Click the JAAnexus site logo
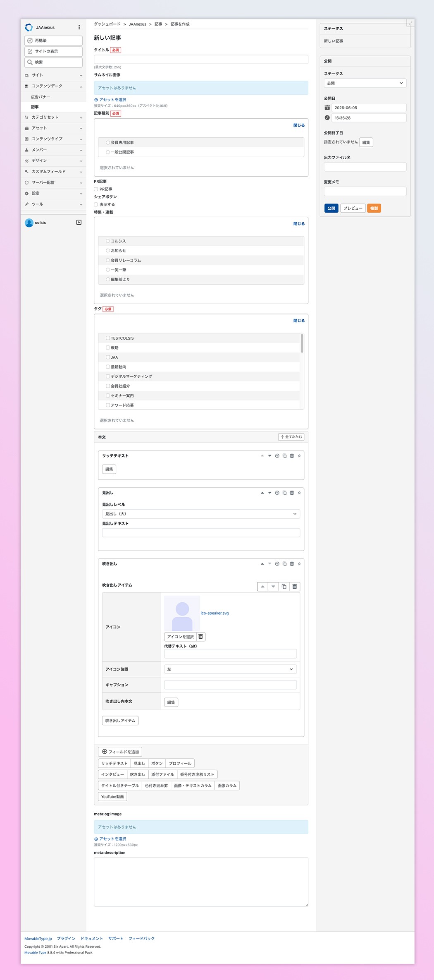This screenshot has height=980, width=434. [x=29, y=27]
